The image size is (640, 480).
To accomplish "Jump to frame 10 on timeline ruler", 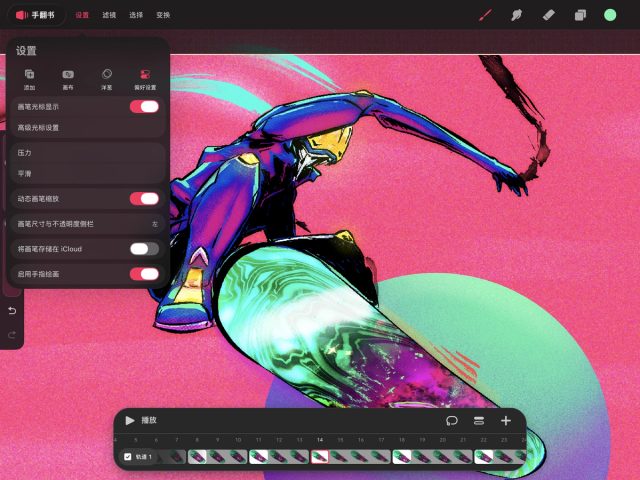I will click(238, 440).
